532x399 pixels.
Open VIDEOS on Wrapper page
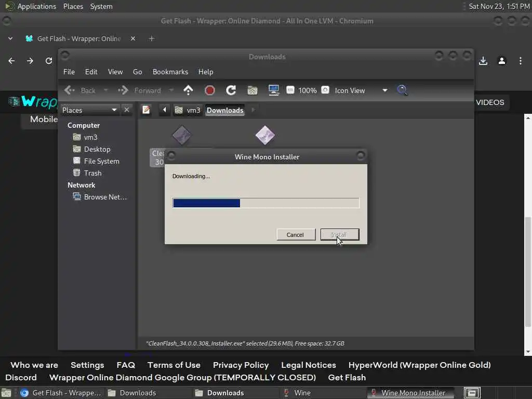[489, 102]
